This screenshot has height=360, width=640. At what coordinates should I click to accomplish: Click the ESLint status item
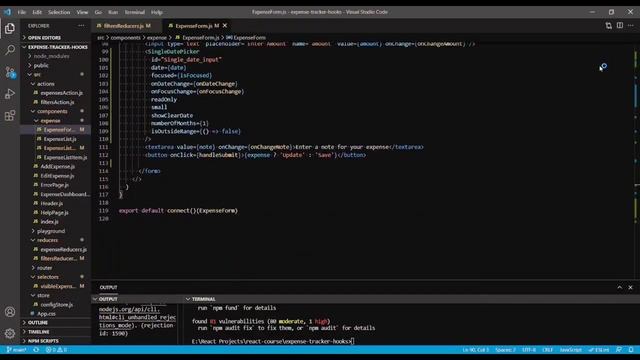pos(599,350)
